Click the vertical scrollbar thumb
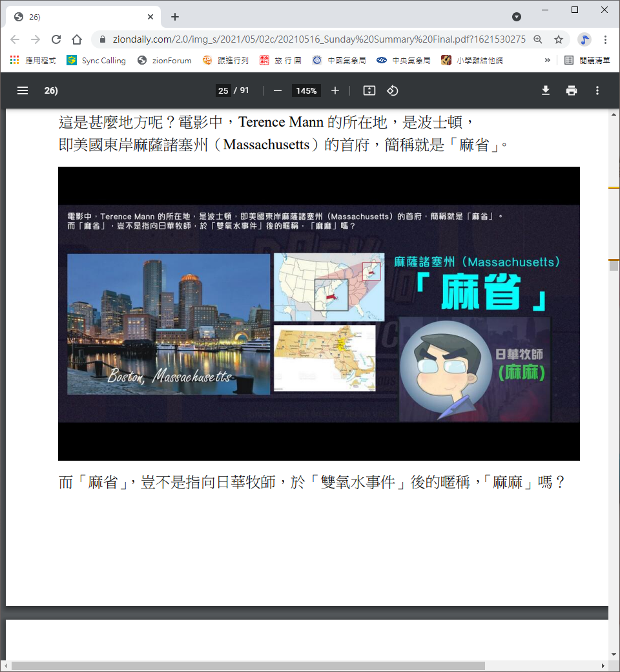This screenshot has width=620, height=672. click(614, 266)
